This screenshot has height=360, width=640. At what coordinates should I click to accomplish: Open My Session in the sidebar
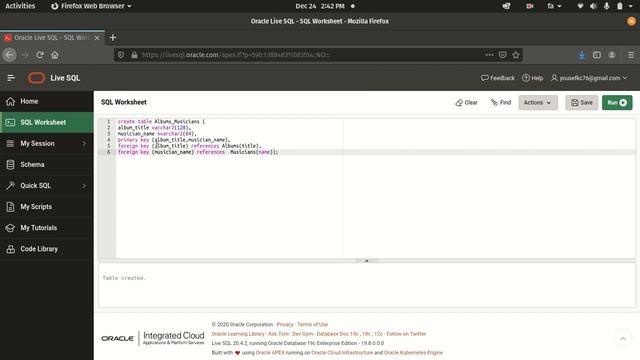47,143
